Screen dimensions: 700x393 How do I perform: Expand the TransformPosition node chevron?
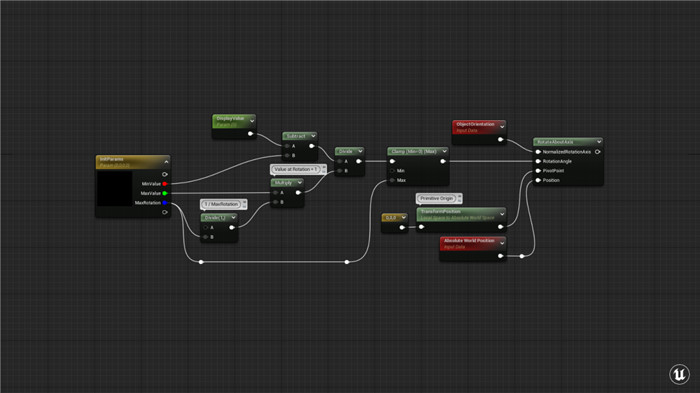click(x=502, y=214)
